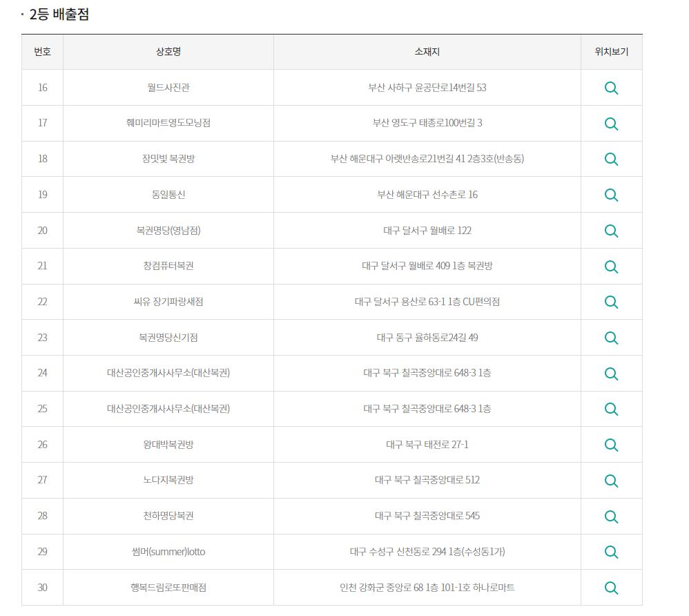Select address 부산 사하구 윤공단로14번길 53

coord(427,88)
